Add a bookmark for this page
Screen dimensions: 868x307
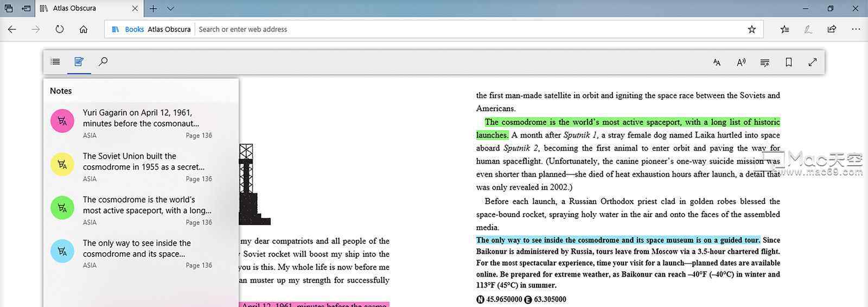click(x=789, y=62)
